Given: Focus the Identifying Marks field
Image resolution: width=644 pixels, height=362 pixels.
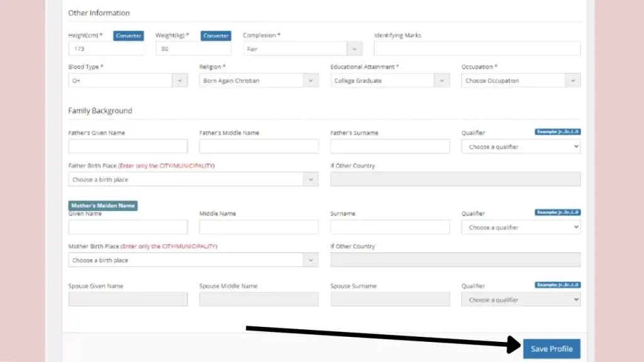Looking at the screenshot, I should (477, 48).
